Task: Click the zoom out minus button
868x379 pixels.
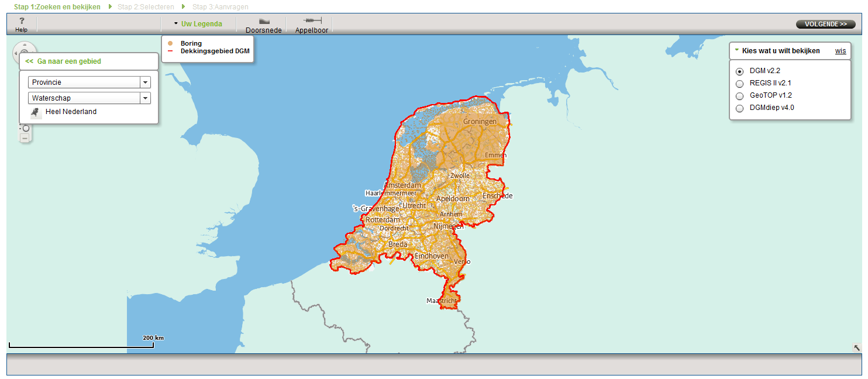Action: pyautogui.click(x=25, y=138)
